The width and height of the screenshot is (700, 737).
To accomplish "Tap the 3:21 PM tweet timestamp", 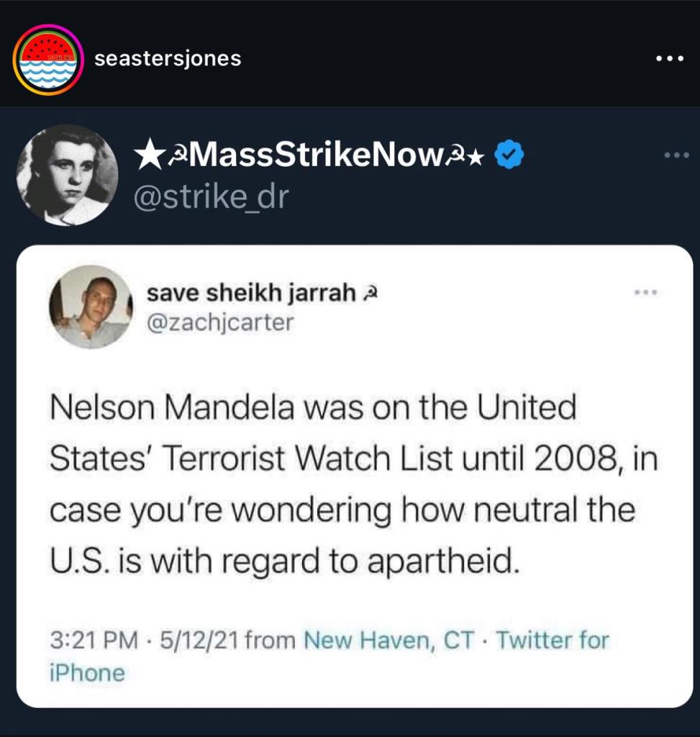I will pyautogui.click(x=93, y=640).
